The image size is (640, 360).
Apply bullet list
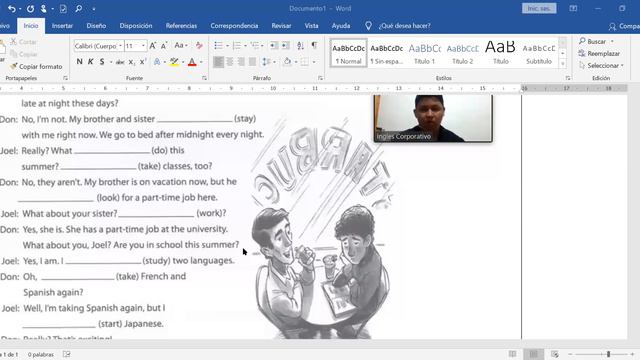click(218, 46)
